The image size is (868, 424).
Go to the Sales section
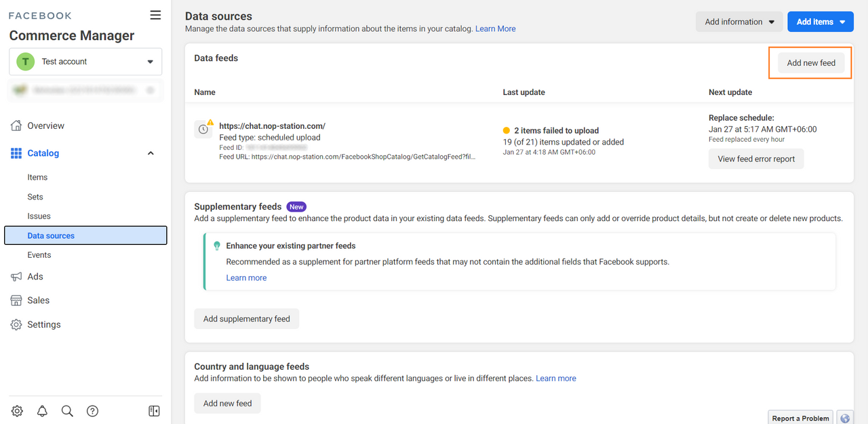(38, 301)
